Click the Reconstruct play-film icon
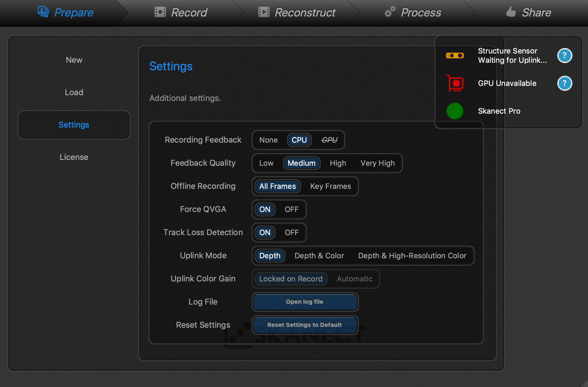The image size is (588, 387). (264, 12)
